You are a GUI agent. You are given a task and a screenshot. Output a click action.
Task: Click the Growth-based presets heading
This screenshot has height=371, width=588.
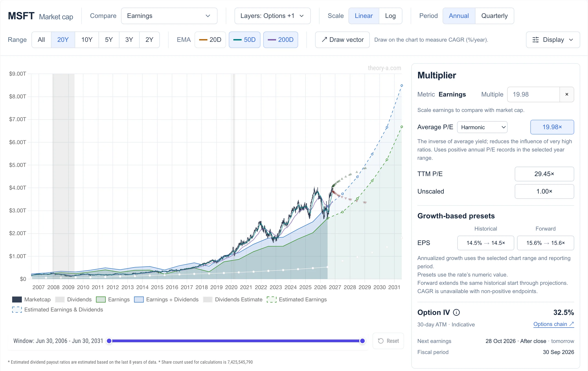[456, 216]
